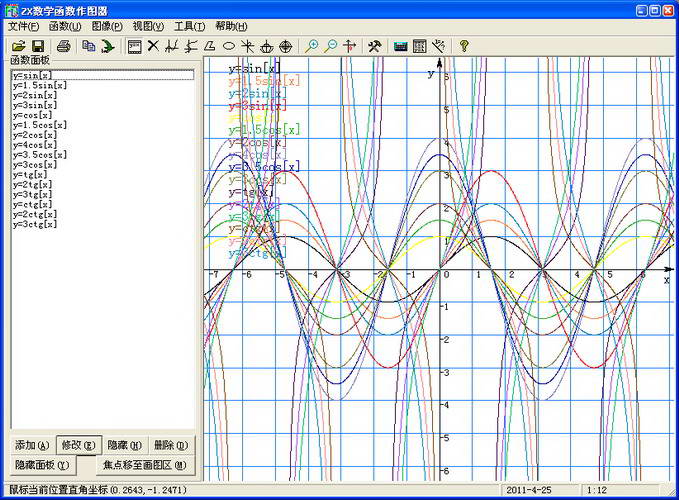Click the table grid icon

click(420, 46)
